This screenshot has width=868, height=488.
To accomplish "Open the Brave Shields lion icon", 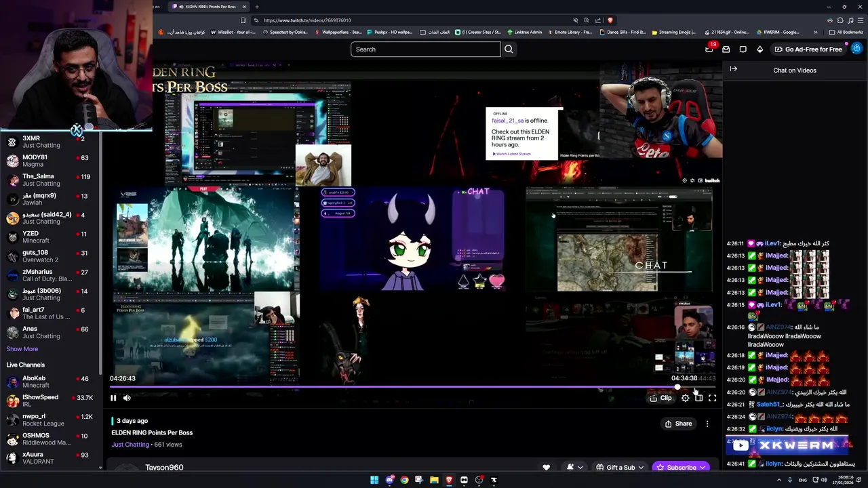I will 610,20.
